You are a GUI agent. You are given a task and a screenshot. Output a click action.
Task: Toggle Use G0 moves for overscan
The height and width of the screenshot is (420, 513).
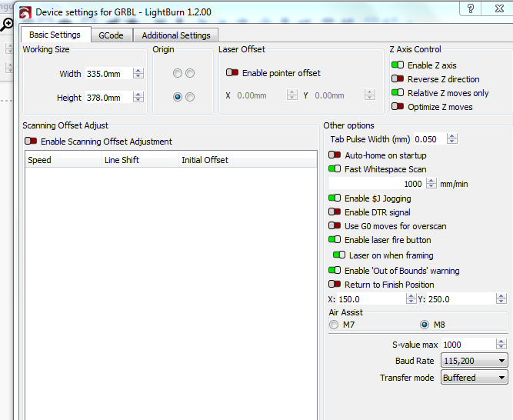335,225
